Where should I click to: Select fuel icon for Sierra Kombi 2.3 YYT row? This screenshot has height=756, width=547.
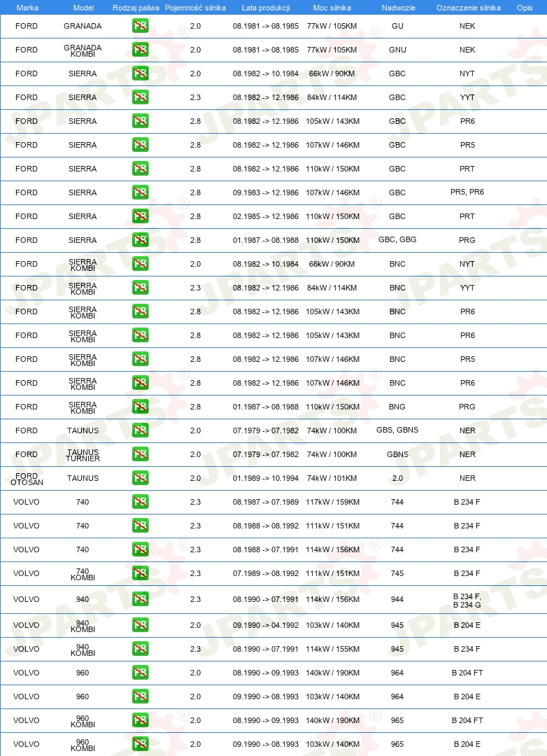coord(140,288)
